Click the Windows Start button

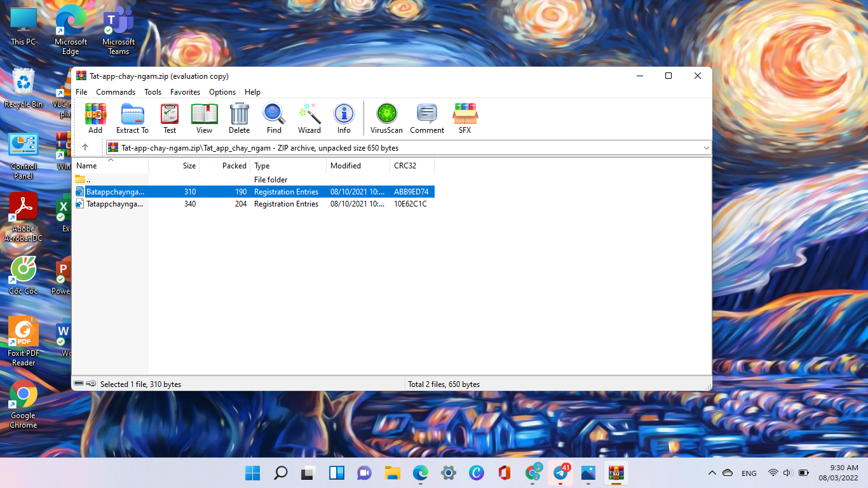click(x=252, y=473)
